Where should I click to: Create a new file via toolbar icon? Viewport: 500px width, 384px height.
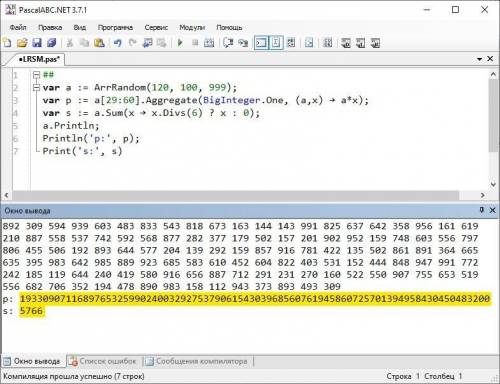coord(7,43)
